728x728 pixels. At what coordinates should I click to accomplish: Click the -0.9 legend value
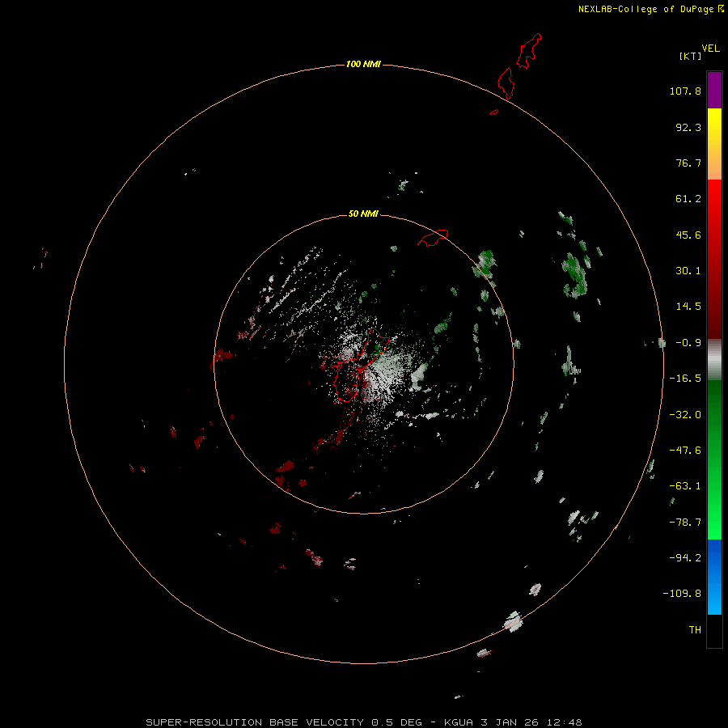[688, 343]
